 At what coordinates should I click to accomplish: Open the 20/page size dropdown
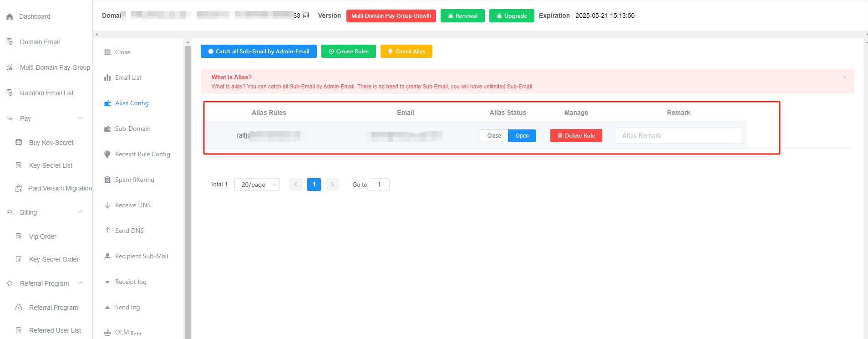point(257,185)
